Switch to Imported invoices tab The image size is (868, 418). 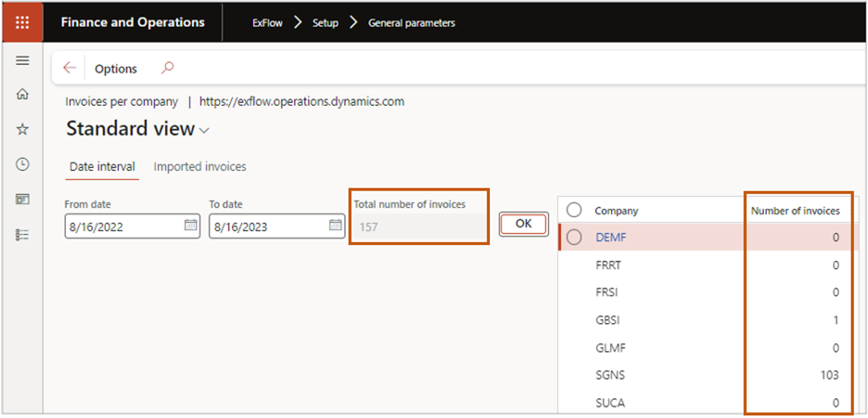pyautogui.click(x=200, y=167)
